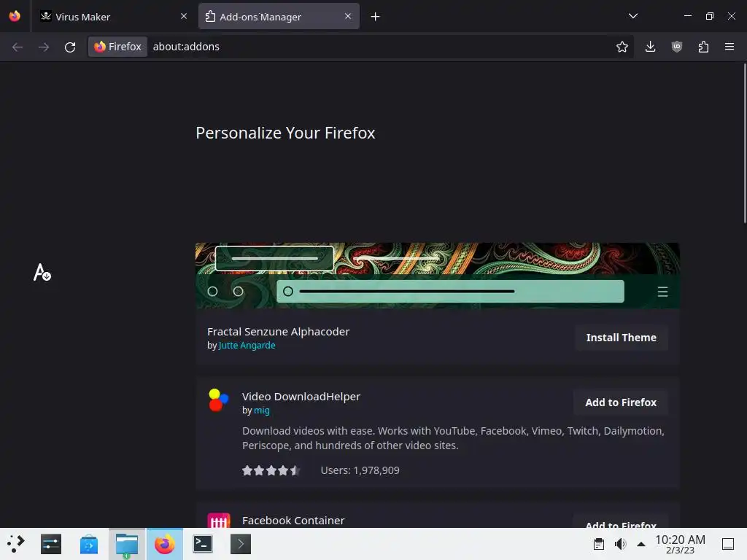Click the Firefox taskbar icon
The height and width of the screenshot is (560, 747).
pyautogui.click(x=164, y=544)
